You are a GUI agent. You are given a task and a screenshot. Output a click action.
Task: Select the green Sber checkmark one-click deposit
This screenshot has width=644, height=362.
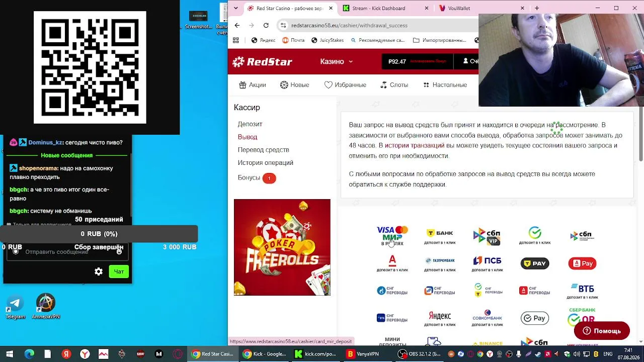(x=535, y=236)
